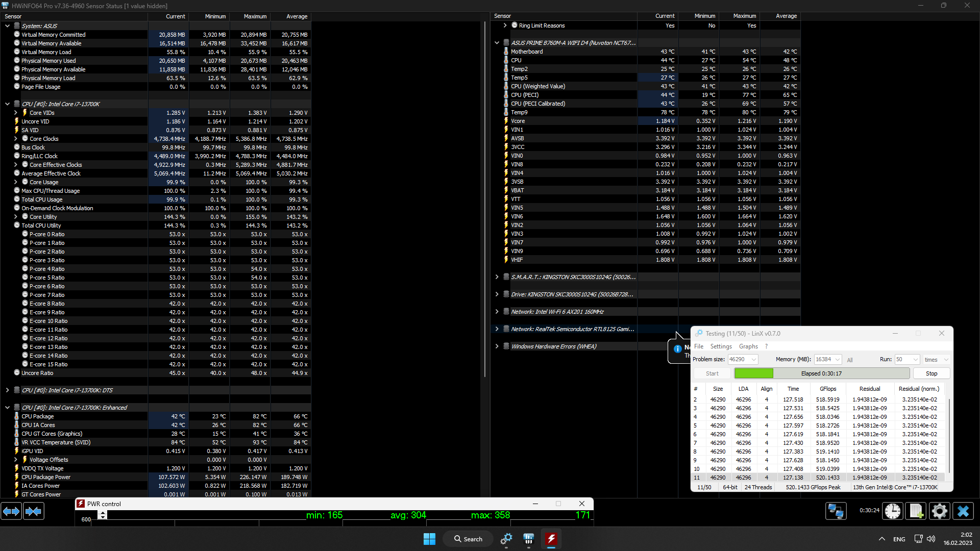Click the log file with plus icon
Viewport: 980px width, 551px height.
tap(916, 511)
